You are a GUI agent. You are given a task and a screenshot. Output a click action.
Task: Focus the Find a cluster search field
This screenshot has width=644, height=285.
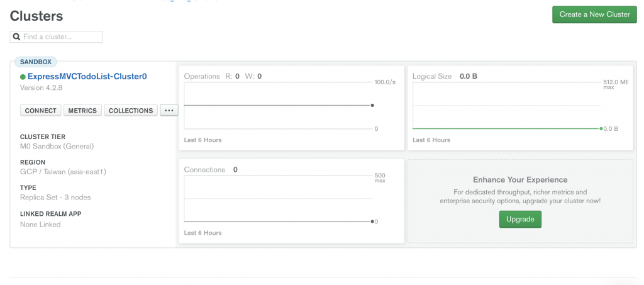(x=61, y=37)
